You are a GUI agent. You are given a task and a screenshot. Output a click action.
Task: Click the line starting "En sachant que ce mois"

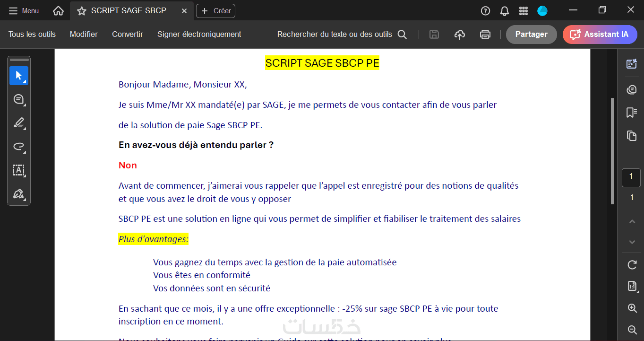309,309
